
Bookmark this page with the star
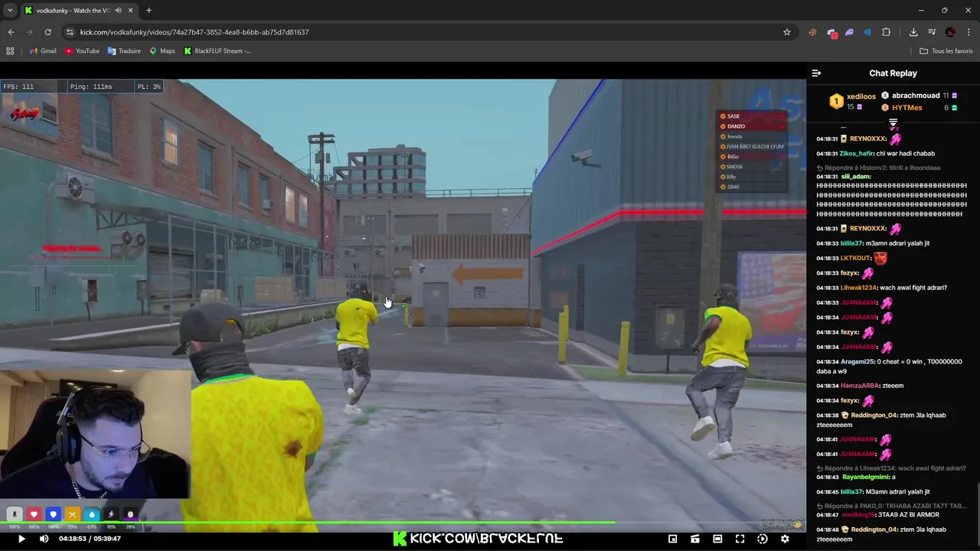[x=786, y=32]
